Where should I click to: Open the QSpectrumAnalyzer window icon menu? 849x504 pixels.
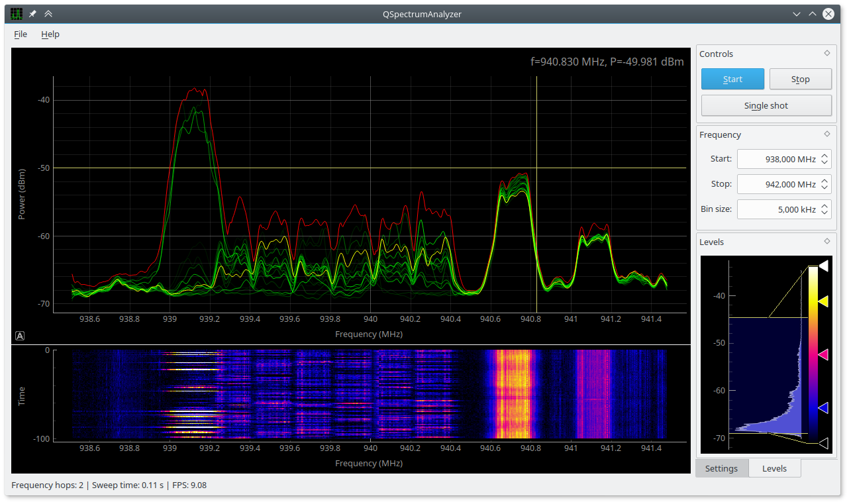(x=17, y=14)
